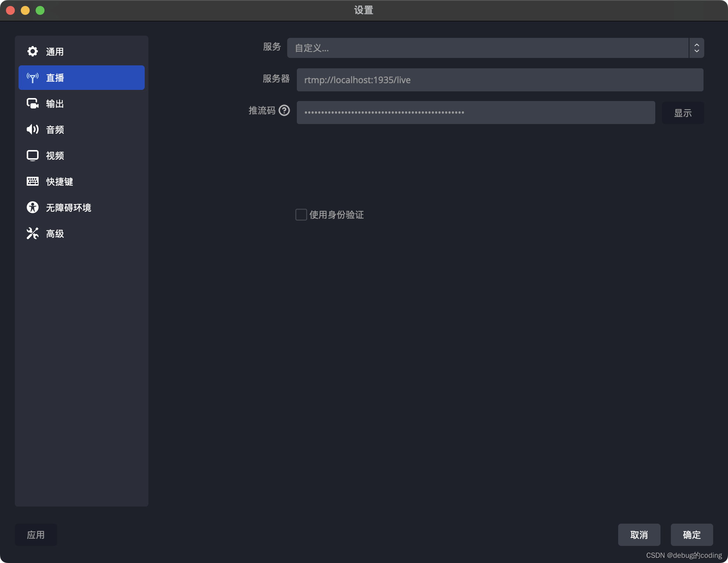
Task: Open the 服务 dropdown showing 自定义...
Action: [x=488, y=48]
